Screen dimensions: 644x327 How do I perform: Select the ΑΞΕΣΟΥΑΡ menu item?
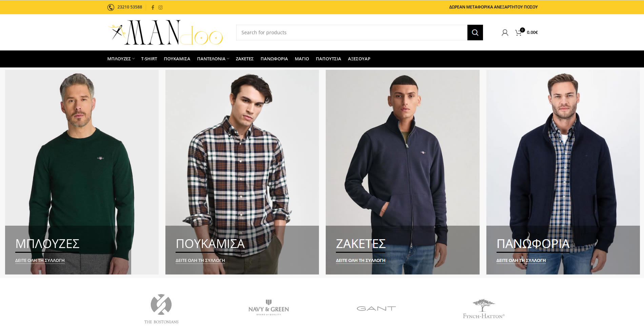click(359, 59)
